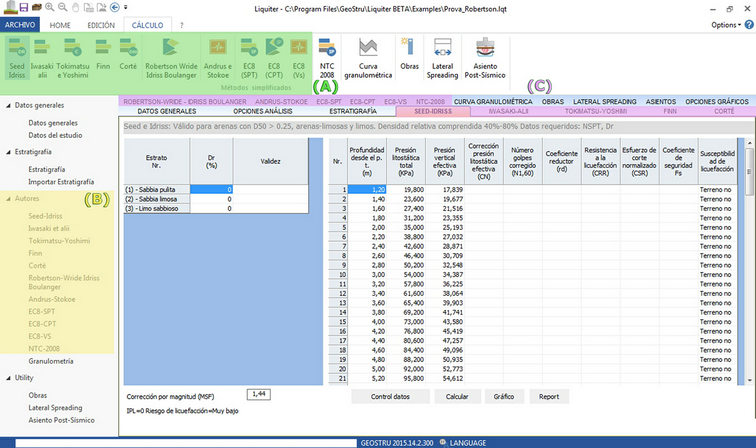Click the blue back arrow icon

pyautogui.click(x=114, y=7)
